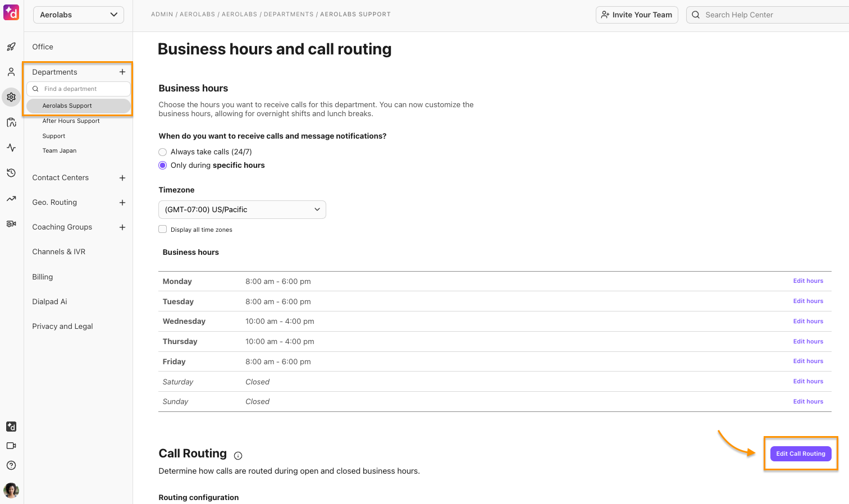Viewport: 849px width, 504px height.
Task: Open the Billing settings
Action: [x=43, y=277]
